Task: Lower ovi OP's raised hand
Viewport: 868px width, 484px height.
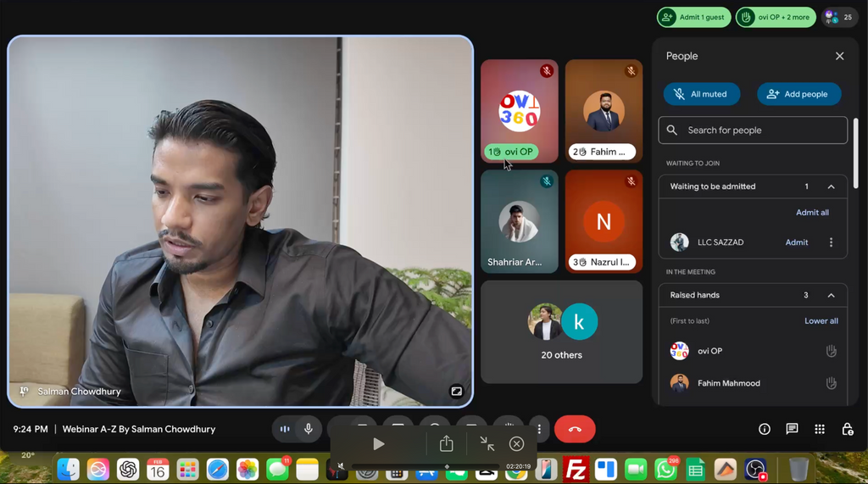Action: pos(831,351)
